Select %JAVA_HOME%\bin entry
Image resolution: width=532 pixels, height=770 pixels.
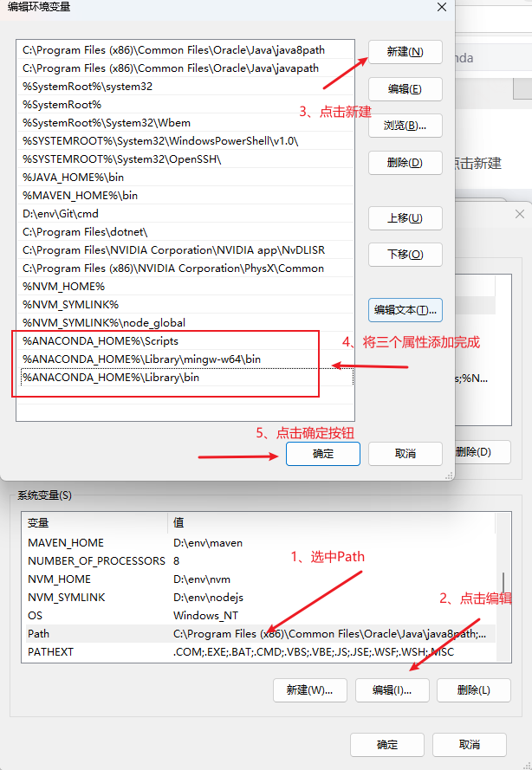(185, 178)
